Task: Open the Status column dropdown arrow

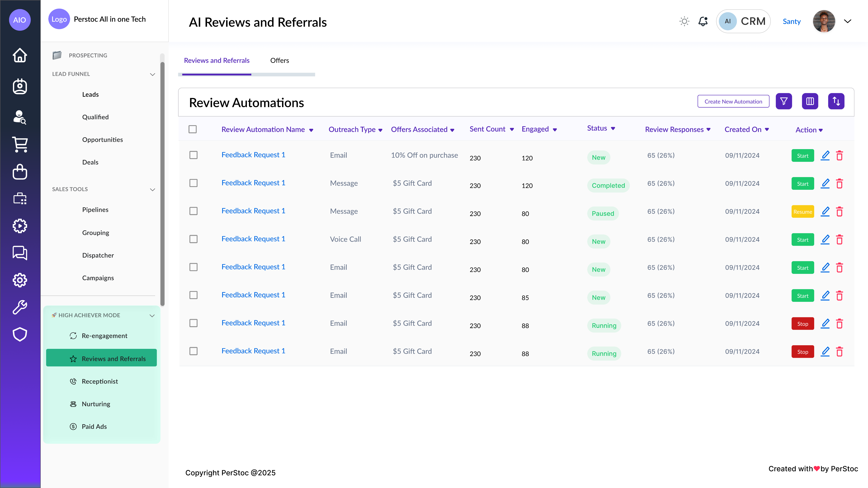Action: pos(613,129)
